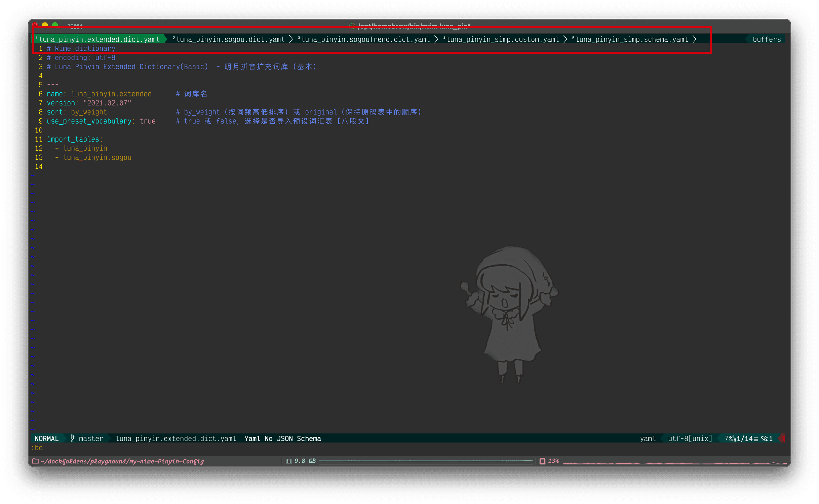819x504 pixels.
Task: Click the 'Yaml No JSON Schema' status text
Action: click(283, 438)
